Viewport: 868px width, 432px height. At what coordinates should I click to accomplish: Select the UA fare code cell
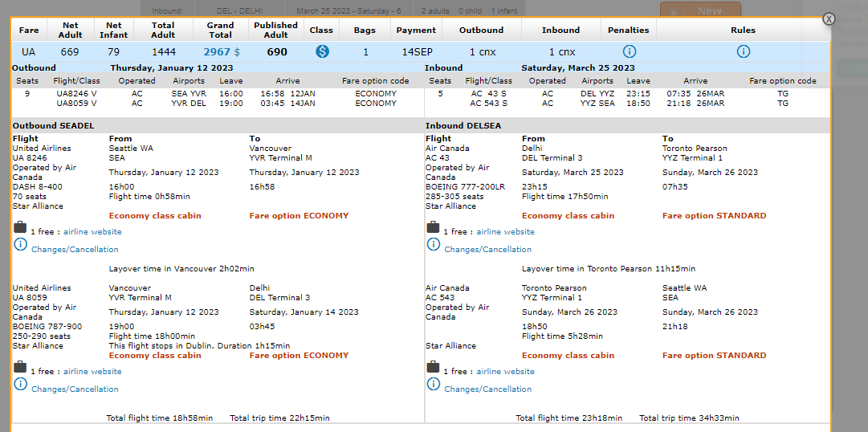[x=29, y=52]
